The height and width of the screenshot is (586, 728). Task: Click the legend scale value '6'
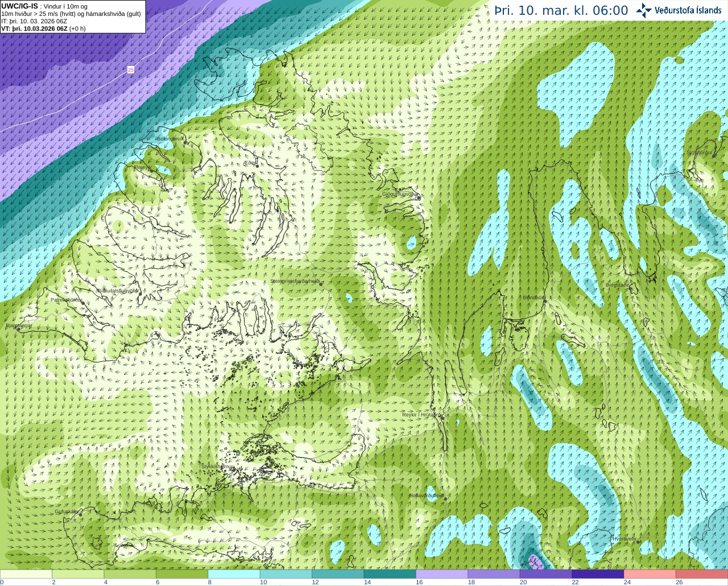coord(158,582)
